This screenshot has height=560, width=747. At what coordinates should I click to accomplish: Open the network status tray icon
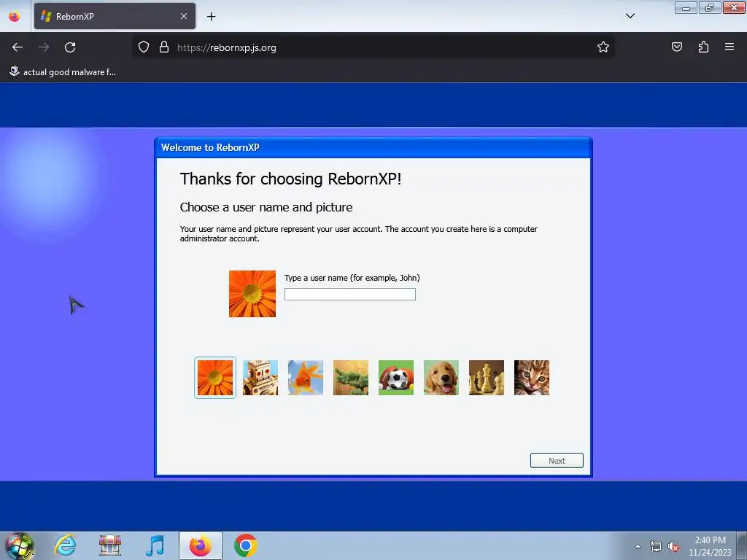coord(656,546)
